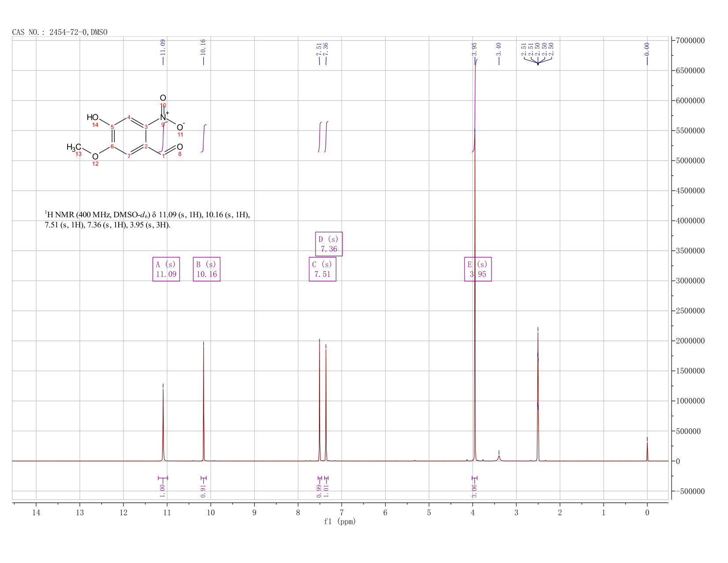Screen dimensions: 728x563
Task: Click the DMSO solvent peak at 2.50 ppm
Action: click(x=538, y=397)
